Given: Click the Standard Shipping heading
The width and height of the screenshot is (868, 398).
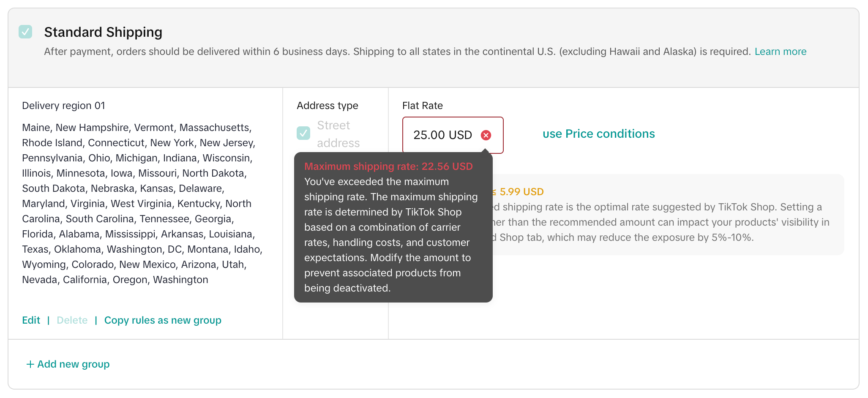Looking at the screenshot, I should click(x=103, y=32).
